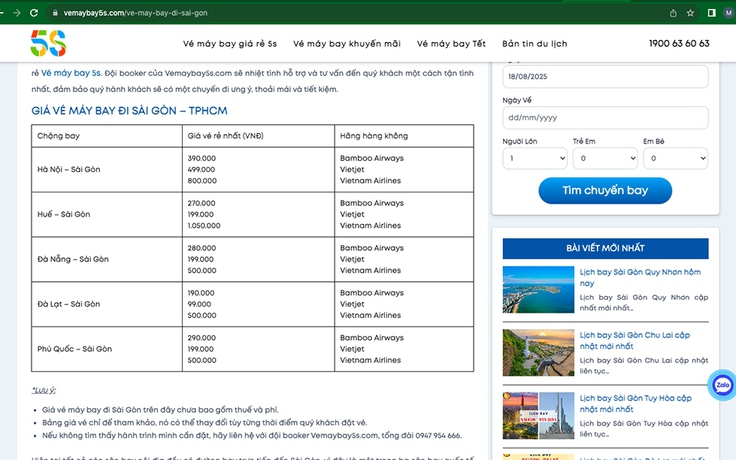Follow the Vé máy bay 5s link

point(71,73)
